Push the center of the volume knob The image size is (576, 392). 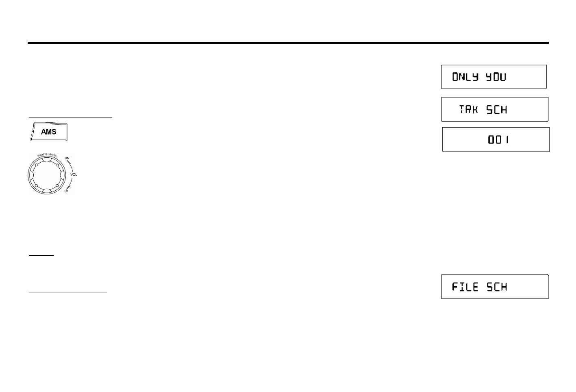click(47, 175)
